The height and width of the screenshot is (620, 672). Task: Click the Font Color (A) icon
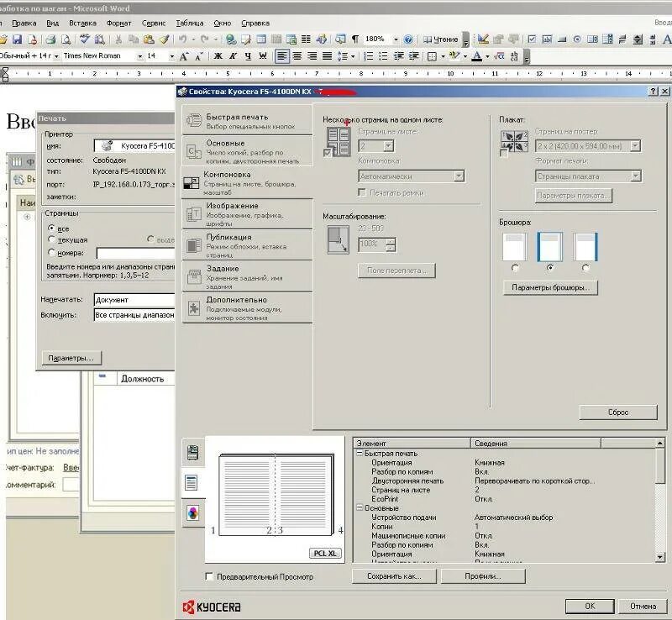(476, 56)
